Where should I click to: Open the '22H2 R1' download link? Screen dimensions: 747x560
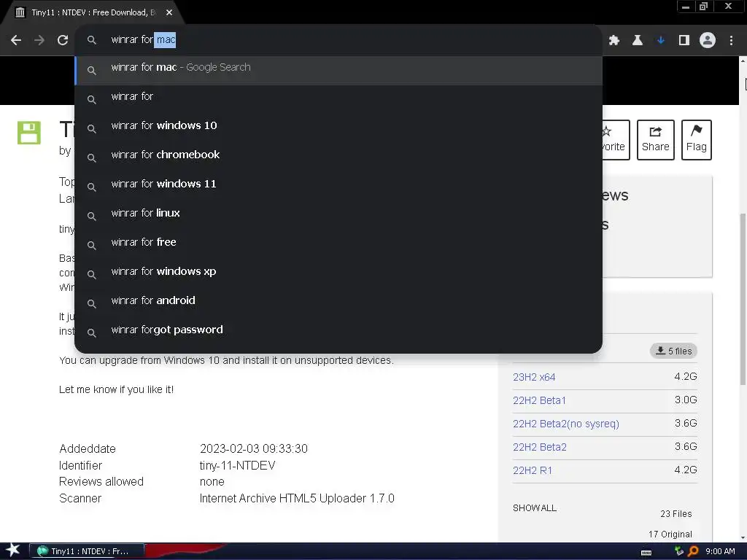533,470
